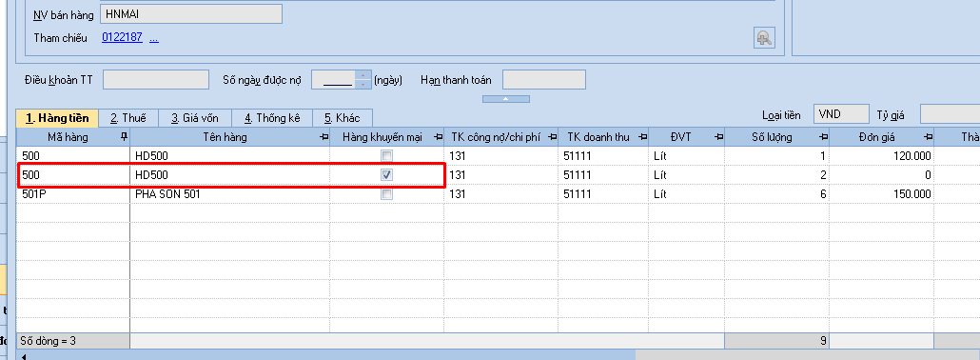Viewport: 980px width, 360px height.
Task: Click the ellipsis link next to Tham chiếu
Action: (154, 37)
